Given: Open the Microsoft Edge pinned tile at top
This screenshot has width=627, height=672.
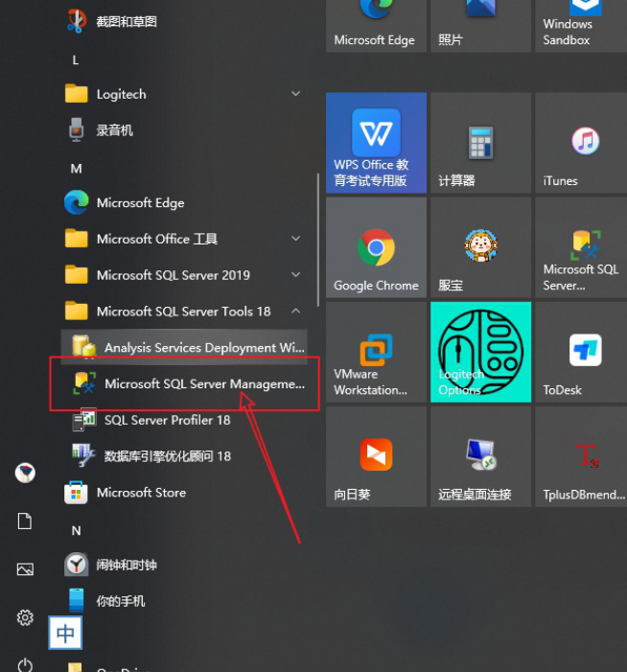Looking at the screenshot, I should (376, 26).
